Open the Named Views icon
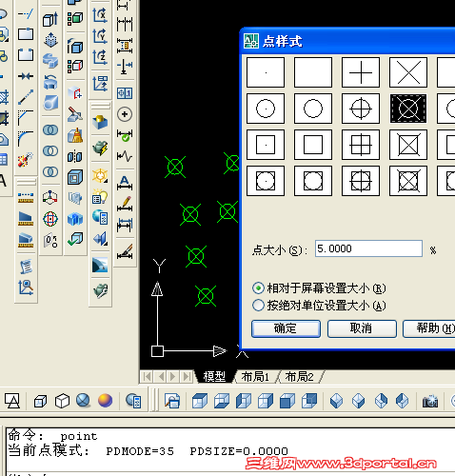The image size is (455, 476). click(x=172, y=401)
